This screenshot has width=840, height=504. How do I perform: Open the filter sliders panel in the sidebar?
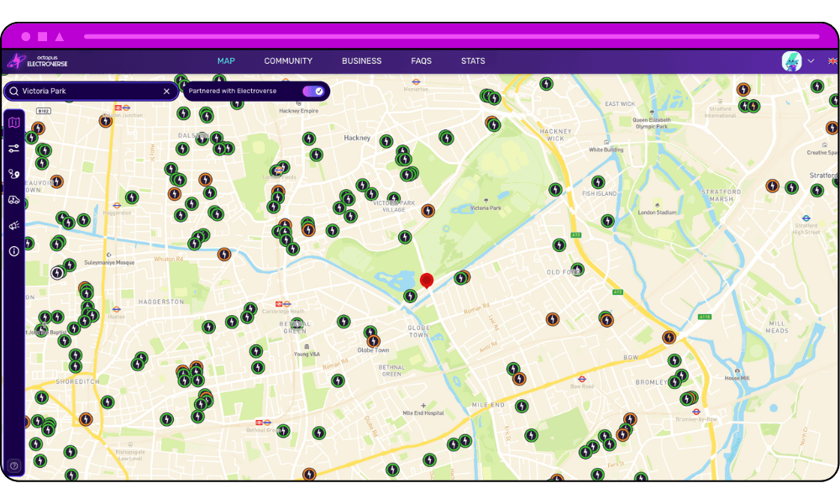pos(14,149)
